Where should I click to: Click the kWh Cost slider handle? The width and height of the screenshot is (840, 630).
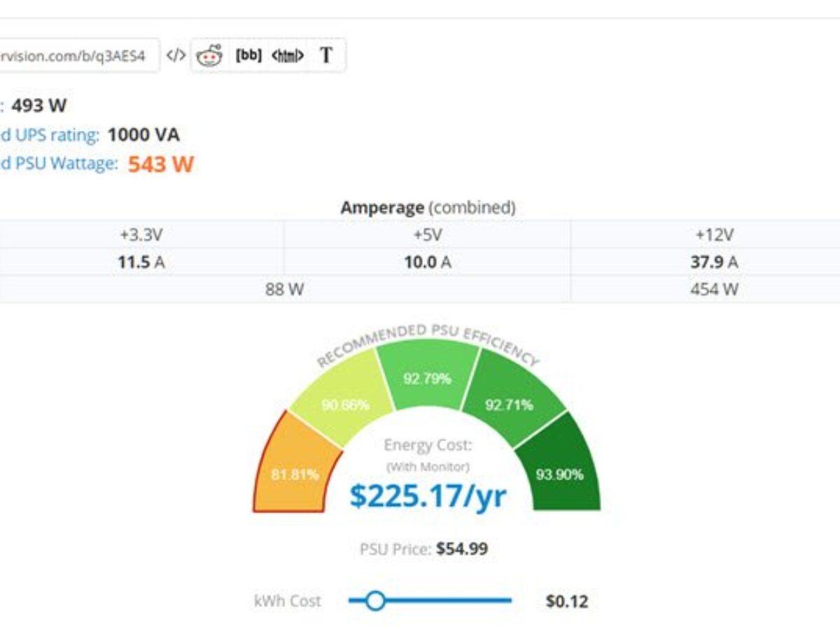376,601
